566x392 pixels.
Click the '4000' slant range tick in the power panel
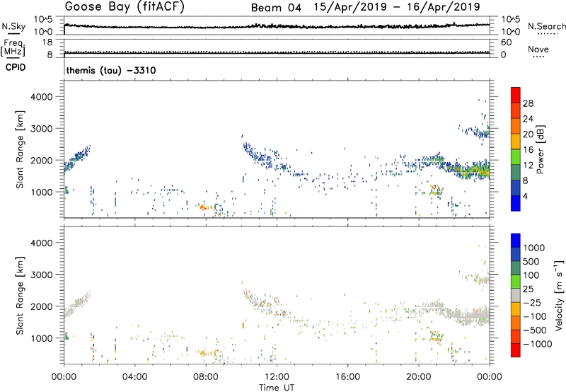pos(42,97)
